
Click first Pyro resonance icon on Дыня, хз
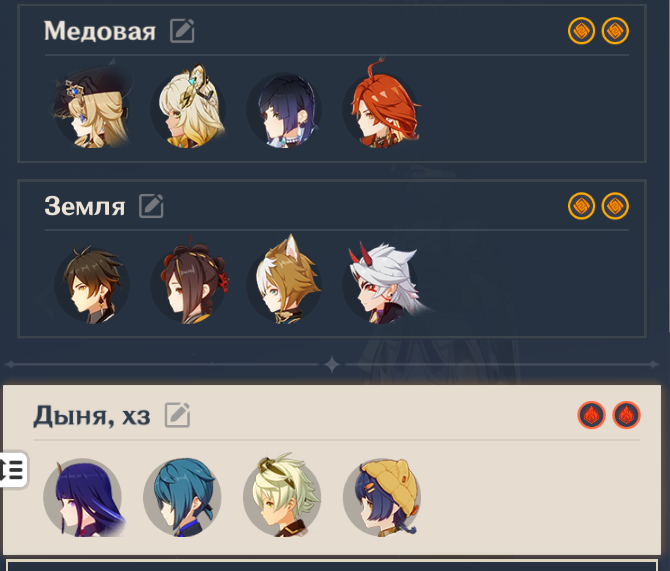(x=591, y=415)
